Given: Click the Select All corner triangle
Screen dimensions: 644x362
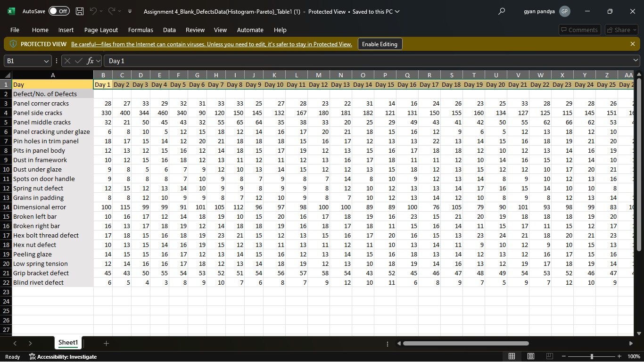Looking at the screenshot, I should [6, 75].
